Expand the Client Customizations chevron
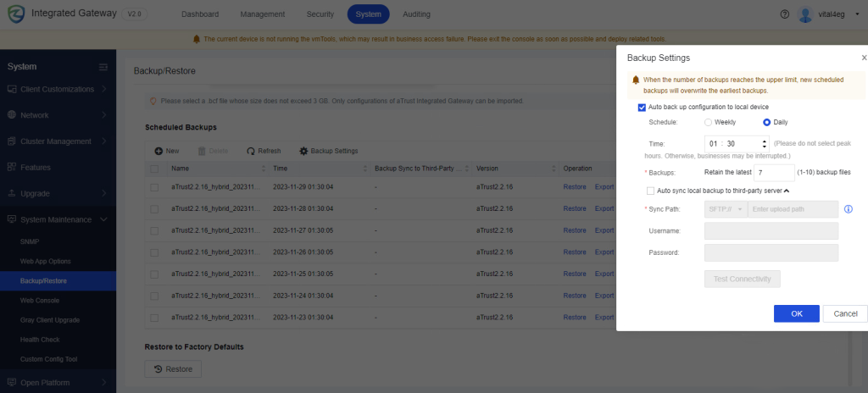The height and width of the screenshot is (393, 868). [x=103, y=89]
